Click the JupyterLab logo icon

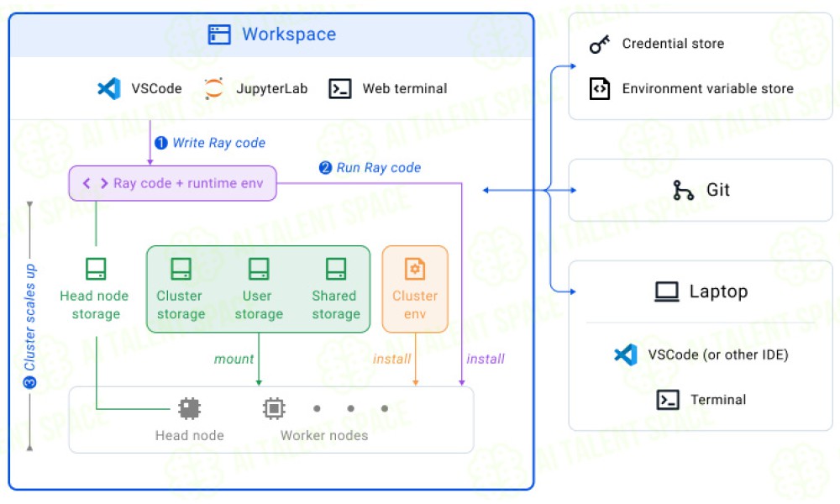pos(213,88)
